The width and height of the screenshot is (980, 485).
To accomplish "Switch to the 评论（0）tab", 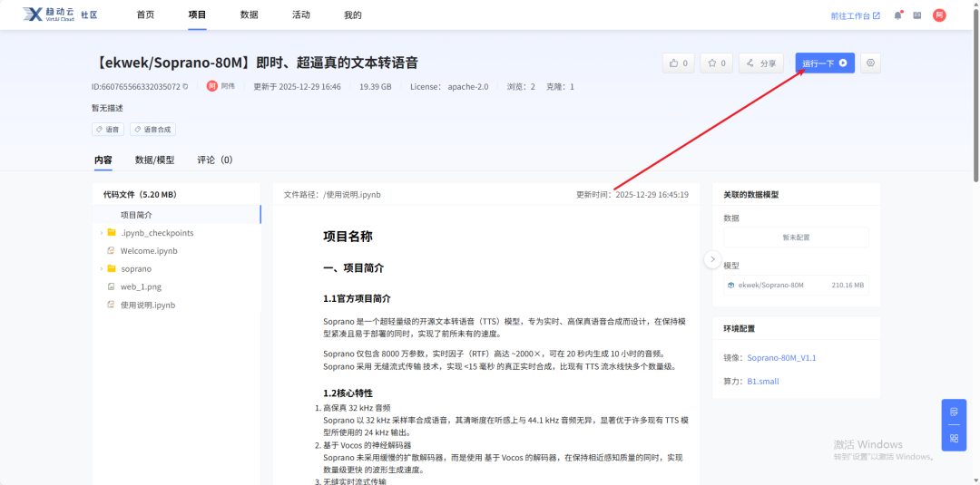I will point(215,160).
